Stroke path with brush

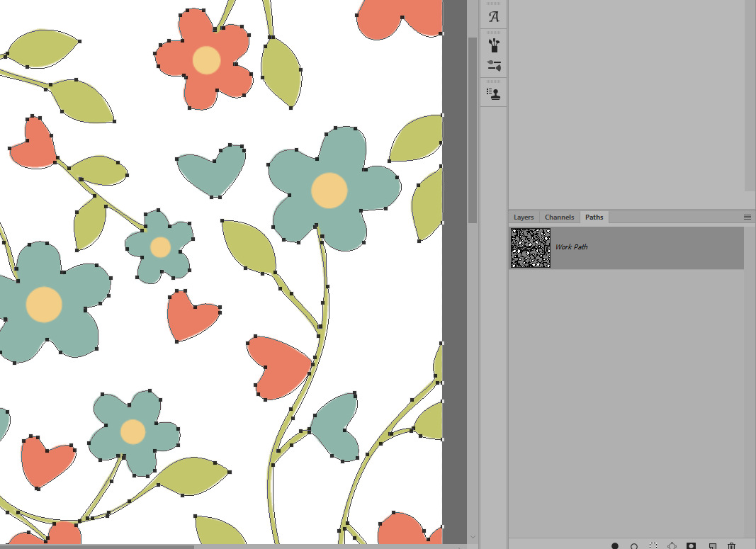(x=634, y=545)
